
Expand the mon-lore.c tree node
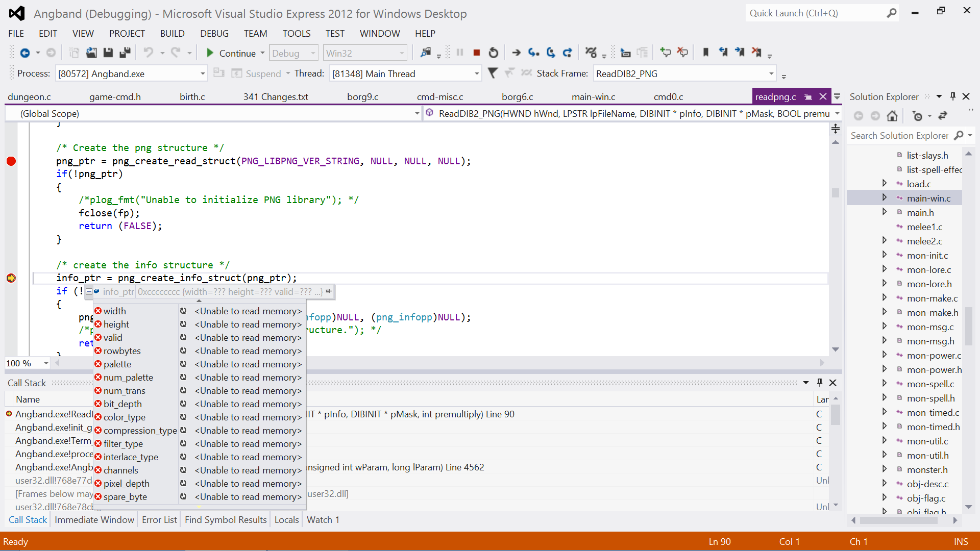pyautogui.click(x=885, y=269)
